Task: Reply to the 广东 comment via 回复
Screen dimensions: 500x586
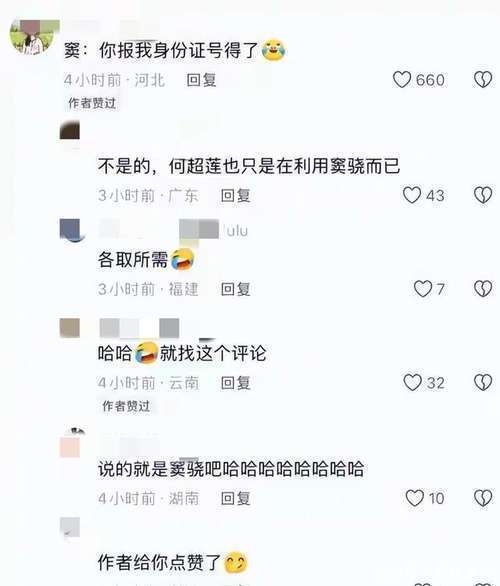Action: coord(235,195)
